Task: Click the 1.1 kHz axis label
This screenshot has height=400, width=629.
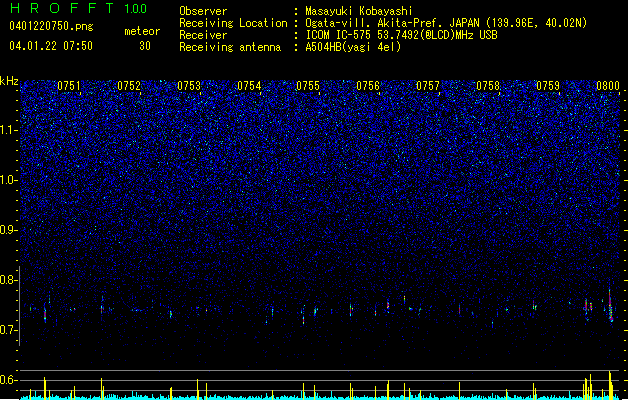Action: (8, 130)
